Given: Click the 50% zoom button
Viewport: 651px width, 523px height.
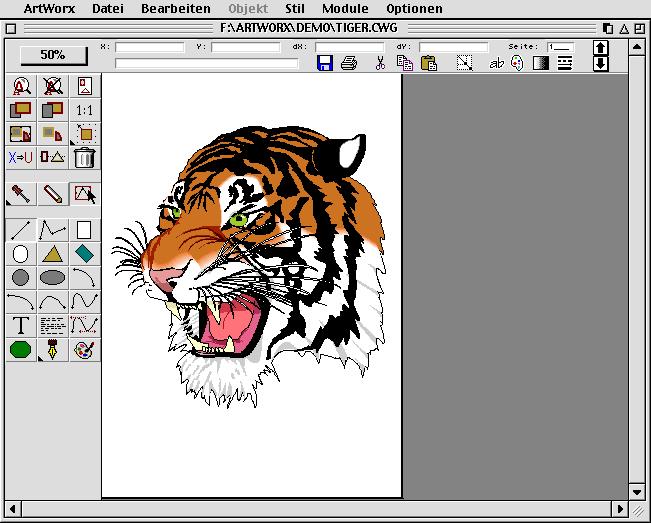Looking at the screenshot, I should pyautogui.click(x=54, y=55).
